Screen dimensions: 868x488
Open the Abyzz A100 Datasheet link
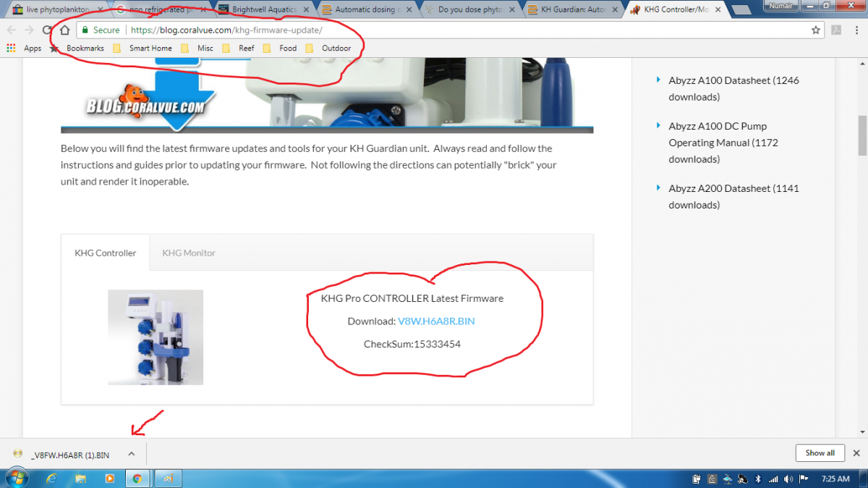tap(733, 88)
